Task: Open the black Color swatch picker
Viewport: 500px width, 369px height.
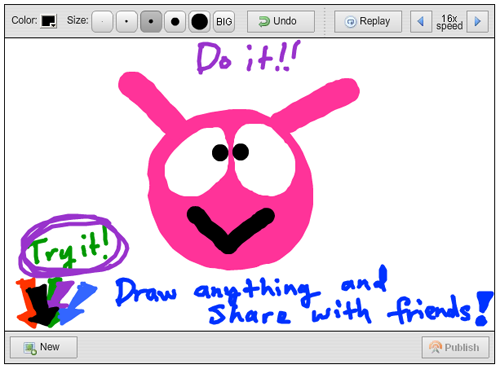Action: pyautogui.click(x=49, y=21)
